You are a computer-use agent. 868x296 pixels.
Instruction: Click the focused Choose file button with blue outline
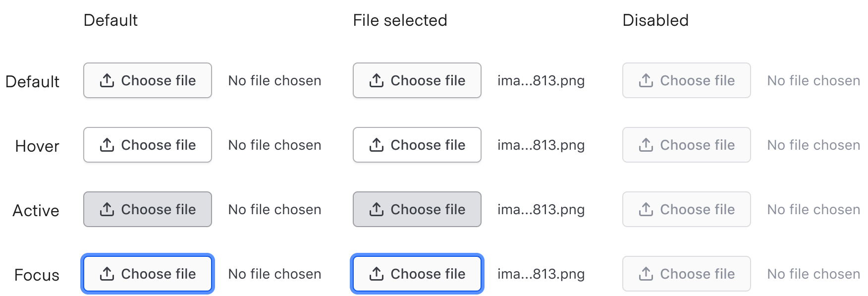tap(147, 274)
